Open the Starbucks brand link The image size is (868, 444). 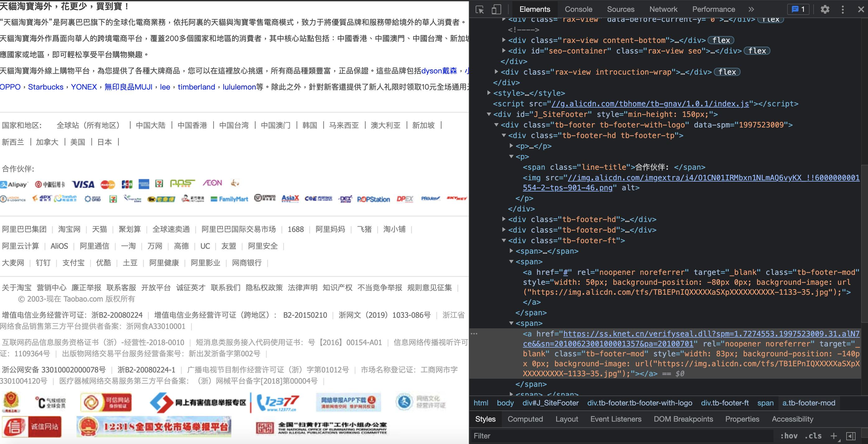[45, 87]
